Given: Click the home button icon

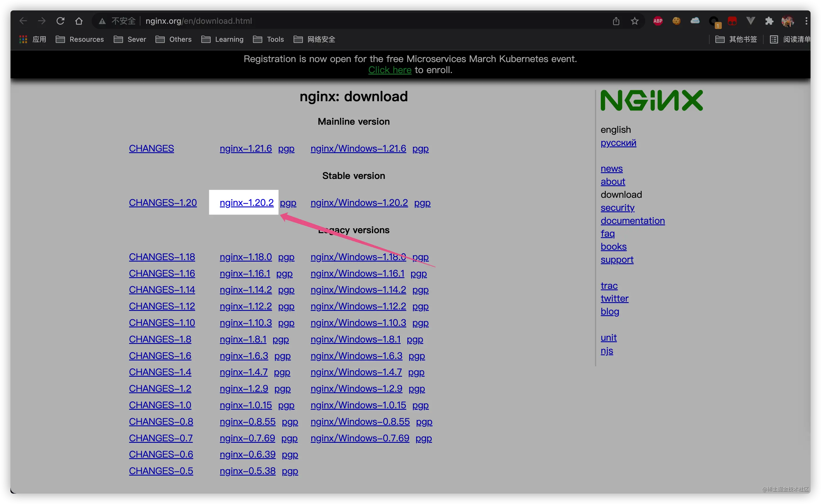Looking at the screenshot, I should pyautogui.click(x=79, y=22).
